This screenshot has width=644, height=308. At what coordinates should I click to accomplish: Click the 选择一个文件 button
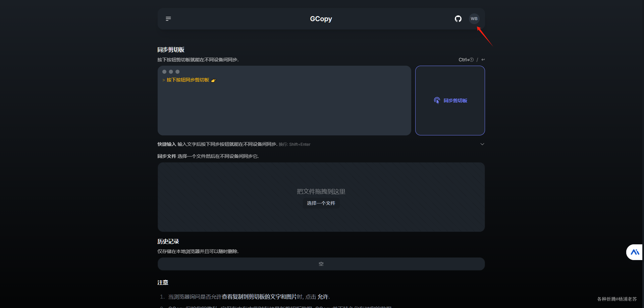coord(321,203)
